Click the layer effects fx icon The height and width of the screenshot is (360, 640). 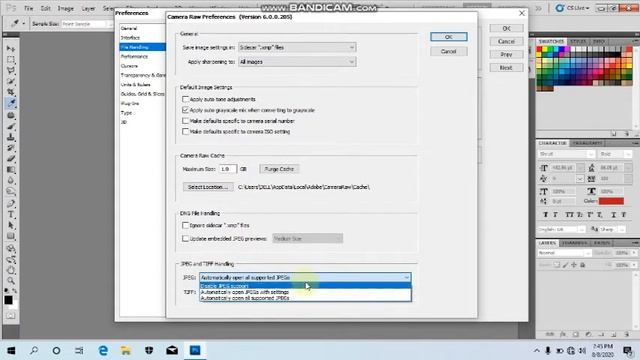tap(562, 334)
